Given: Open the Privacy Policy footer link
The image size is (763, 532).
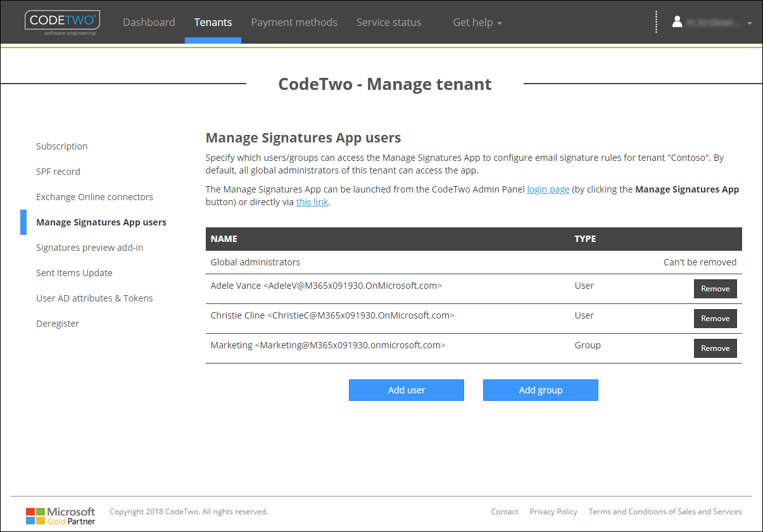Looking at the screenshot, I should coord(553,512).
